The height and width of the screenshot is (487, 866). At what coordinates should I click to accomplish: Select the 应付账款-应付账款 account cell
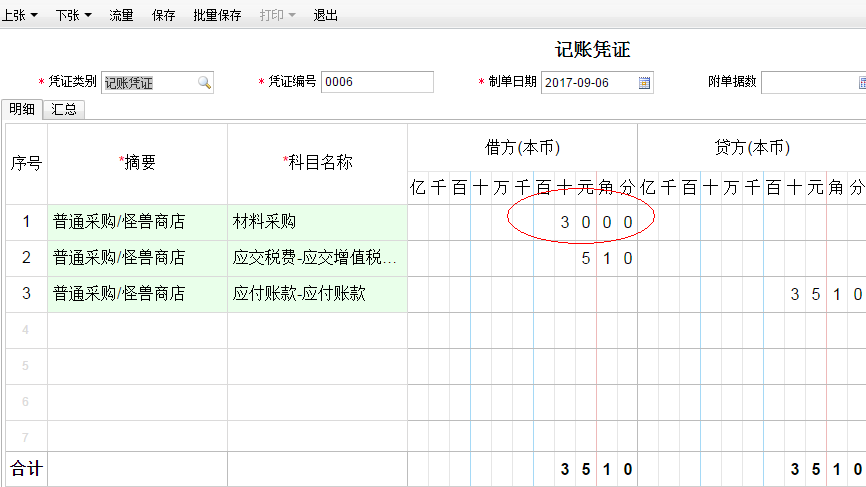click(317, 294)
